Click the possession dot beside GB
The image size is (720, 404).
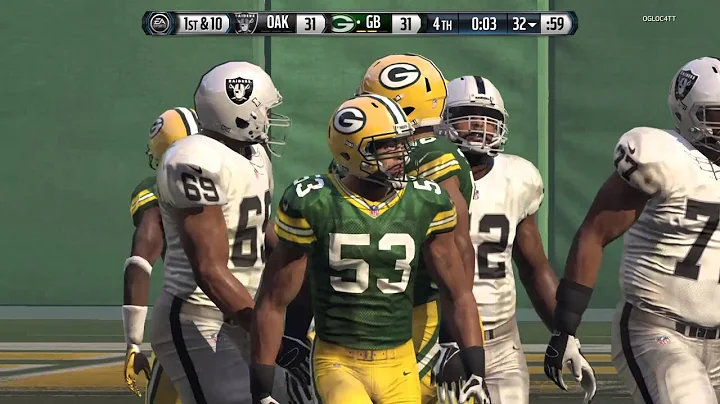(x=358, y=22)
